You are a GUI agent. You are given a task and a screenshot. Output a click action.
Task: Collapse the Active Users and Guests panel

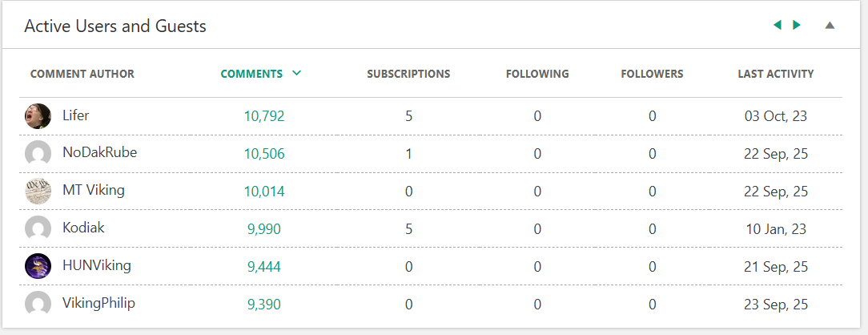click(830, 25)
